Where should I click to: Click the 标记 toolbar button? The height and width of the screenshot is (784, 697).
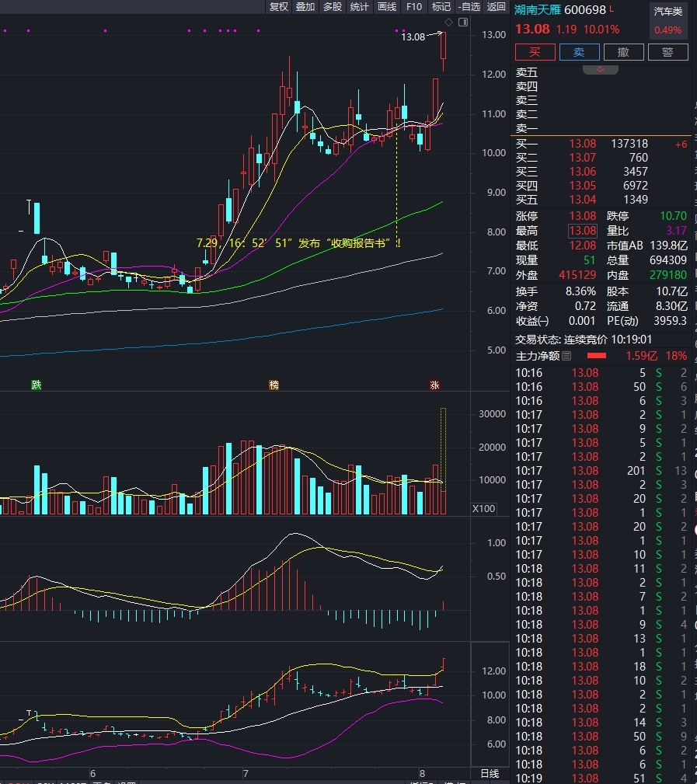coord(441,6)
